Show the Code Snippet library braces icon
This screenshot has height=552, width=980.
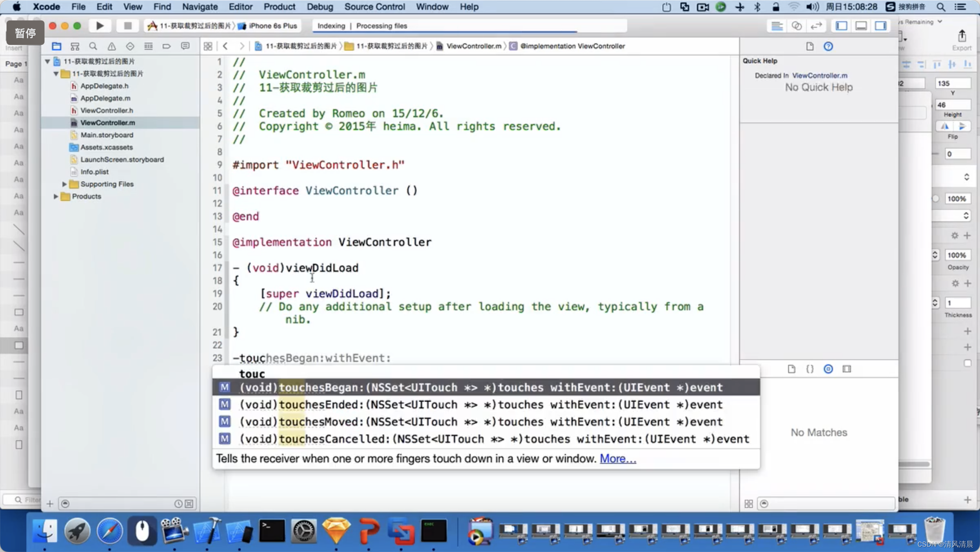click(810, 369)
